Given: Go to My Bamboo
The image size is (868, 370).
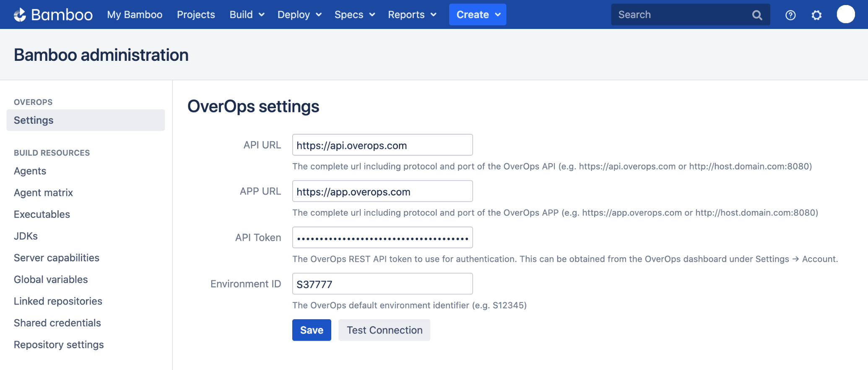Looking at the screenshot, I should pyautogui.click(x=135, y=15).
